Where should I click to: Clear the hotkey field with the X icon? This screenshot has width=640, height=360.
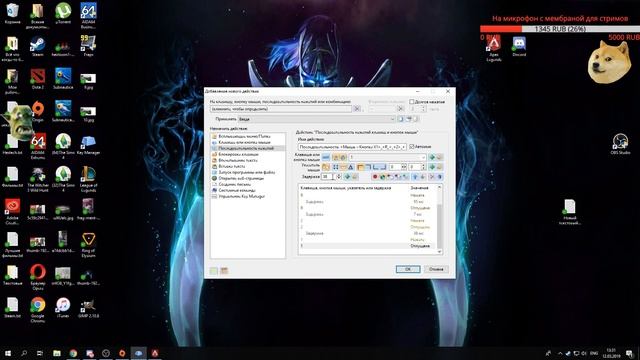coord(357,109)
